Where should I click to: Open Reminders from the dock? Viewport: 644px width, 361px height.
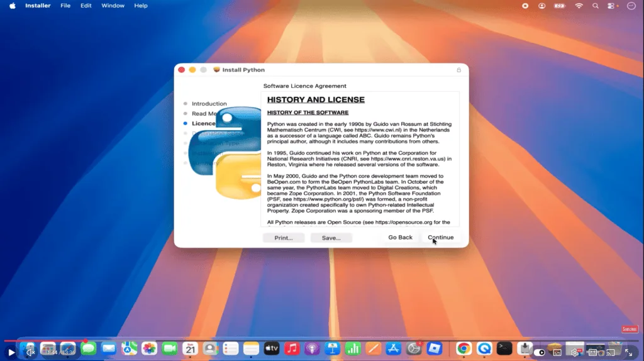click(231, 348)
